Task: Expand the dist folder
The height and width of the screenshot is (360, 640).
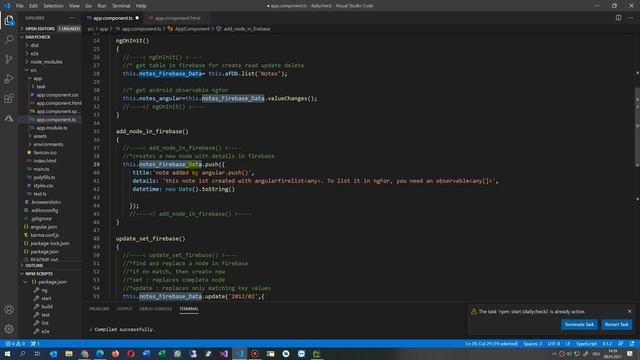Action: 34,45
